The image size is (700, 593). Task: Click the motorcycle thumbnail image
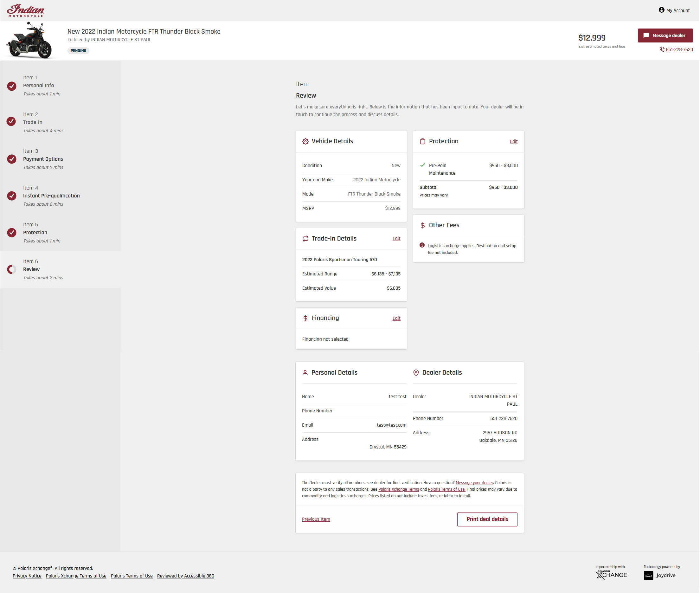click(30, 40)
